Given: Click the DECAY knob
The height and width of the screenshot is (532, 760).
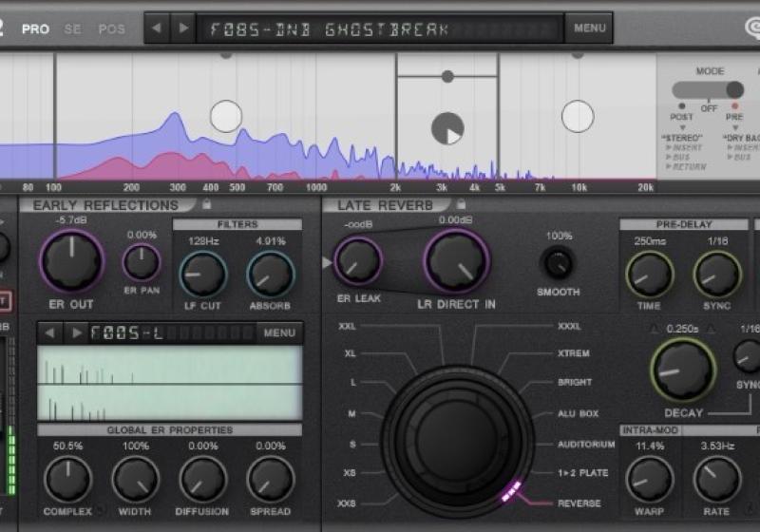Looking at the screenshot, I should (683, 370).
